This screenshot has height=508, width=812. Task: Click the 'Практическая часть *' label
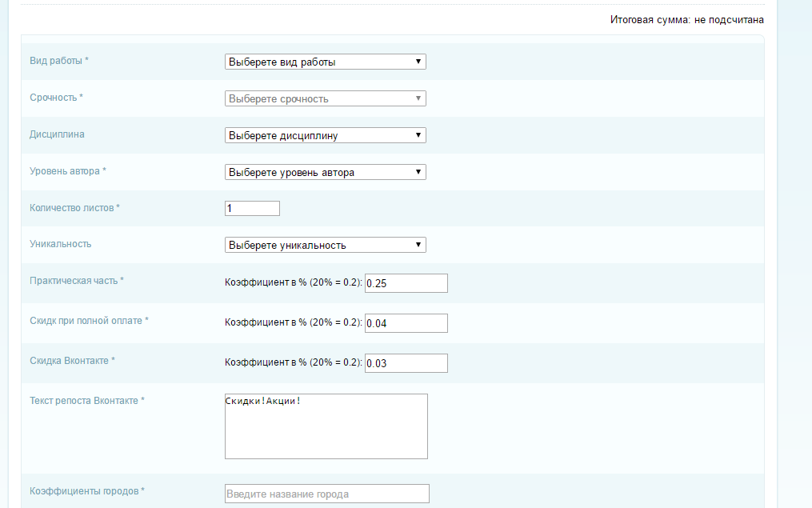click(x=77, y=281)
